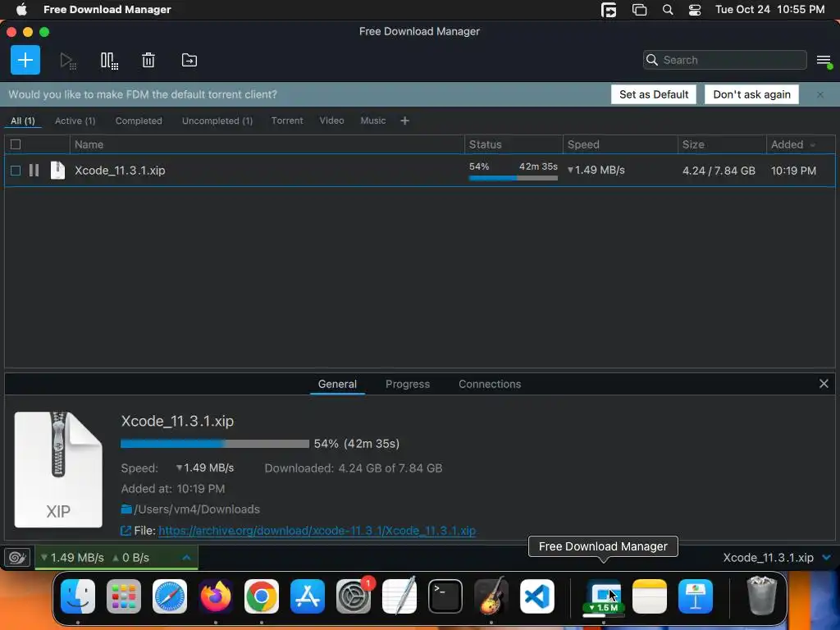840x630 pixels.
Task: Open Launchpad from the Dock
Action: coord(124,596)
